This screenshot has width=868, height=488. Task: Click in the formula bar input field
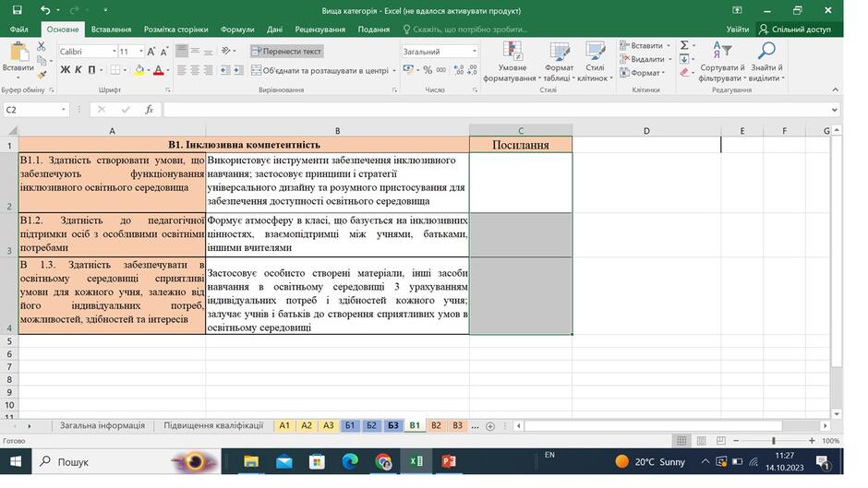click(496, 110)
